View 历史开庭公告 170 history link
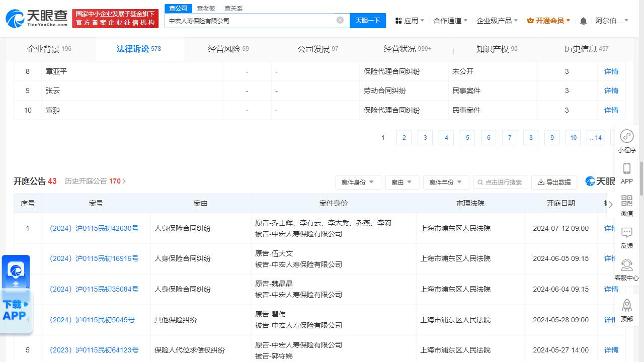This screenshot has width=644, height=362. 95,181
